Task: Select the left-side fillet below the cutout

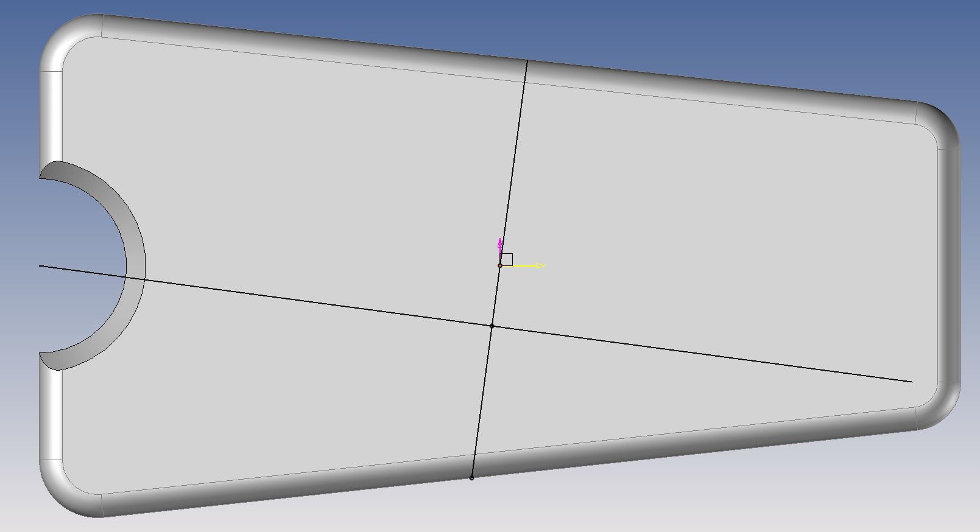Action: coord(51,414)
